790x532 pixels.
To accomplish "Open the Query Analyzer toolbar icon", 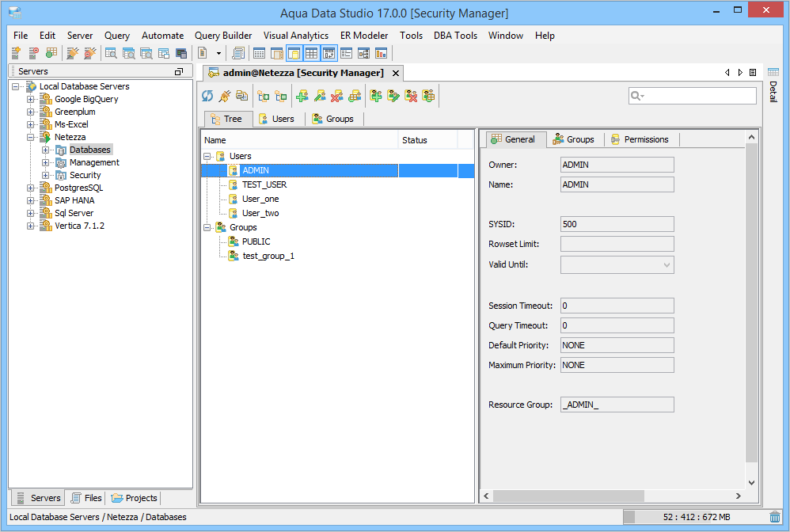I will pos(111,53).
